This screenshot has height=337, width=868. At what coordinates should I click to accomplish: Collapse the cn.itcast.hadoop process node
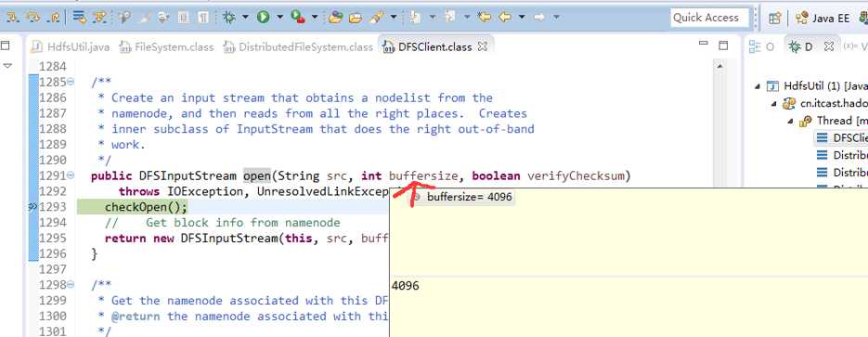tap(773, 103)
